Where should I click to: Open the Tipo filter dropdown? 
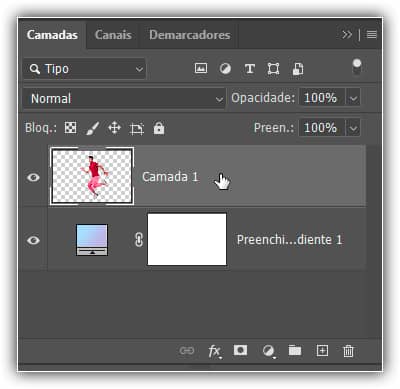tap(84, 69)
